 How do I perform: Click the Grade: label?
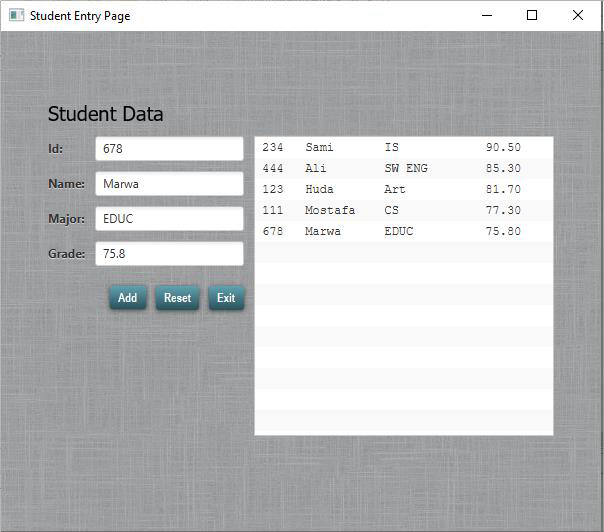coord(67,253)
